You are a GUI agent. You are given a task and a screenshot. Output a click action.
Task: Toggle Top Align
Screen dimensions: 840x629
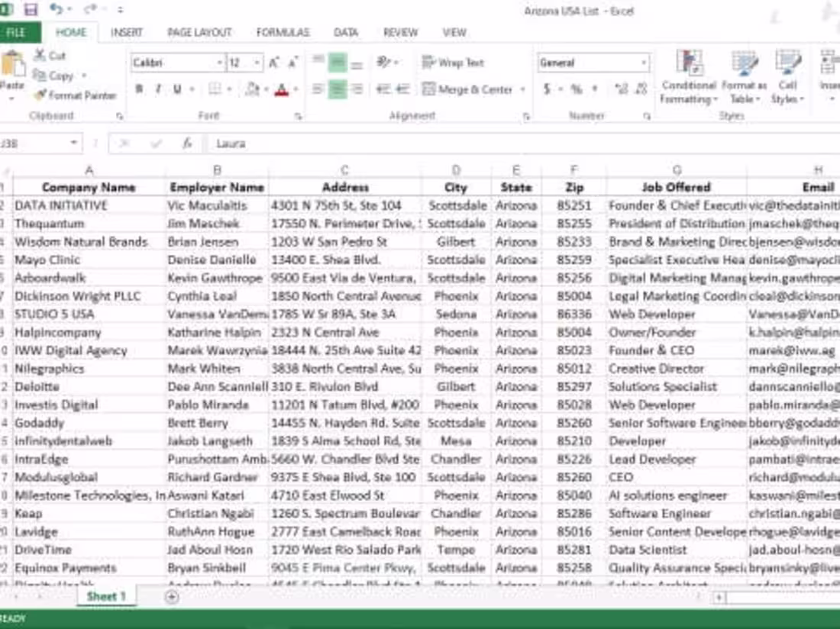click(318, 62)
